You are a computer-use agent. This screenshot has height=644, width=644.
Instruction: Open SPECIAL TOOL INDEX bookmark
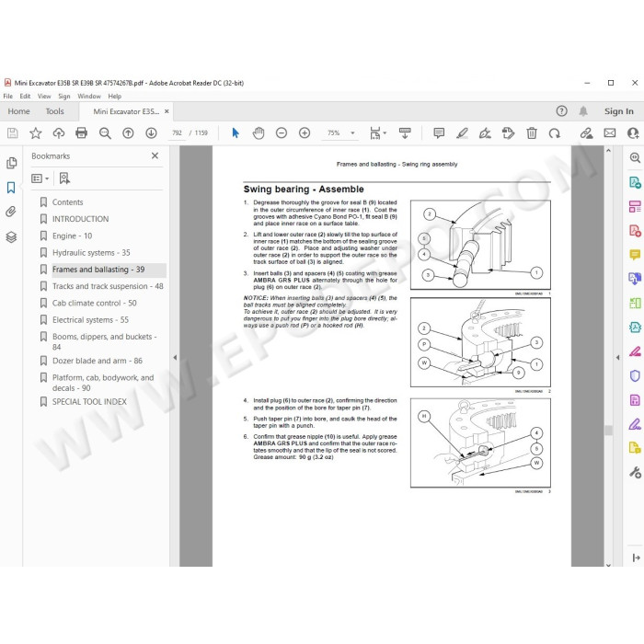[89, 402]
